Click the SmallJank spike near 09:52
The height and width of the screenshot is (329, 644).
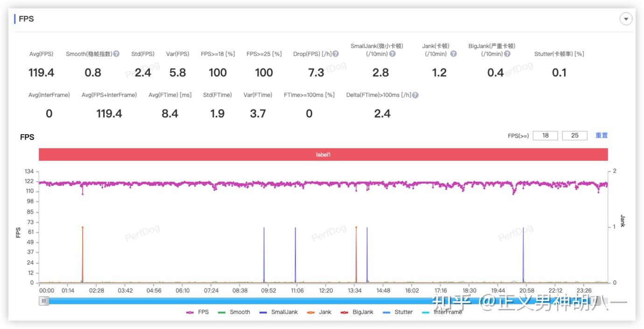tap(264, 255)
